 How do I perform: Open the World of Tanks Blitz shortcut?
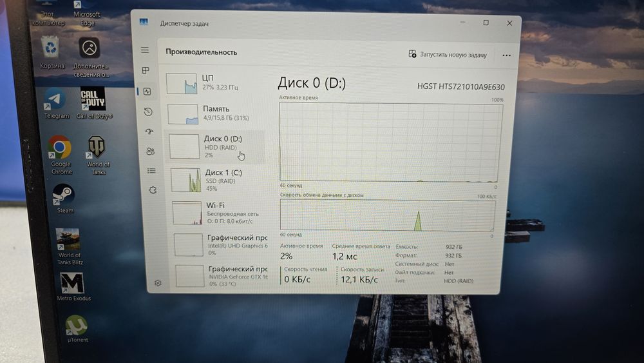point(69,247)
